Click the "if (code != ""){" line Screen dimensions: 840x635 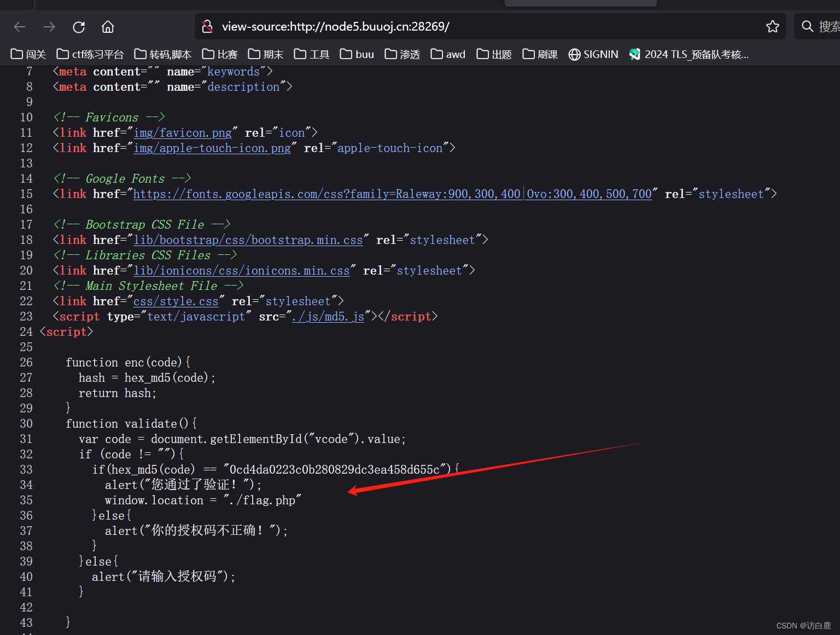[x=131, y=455]
